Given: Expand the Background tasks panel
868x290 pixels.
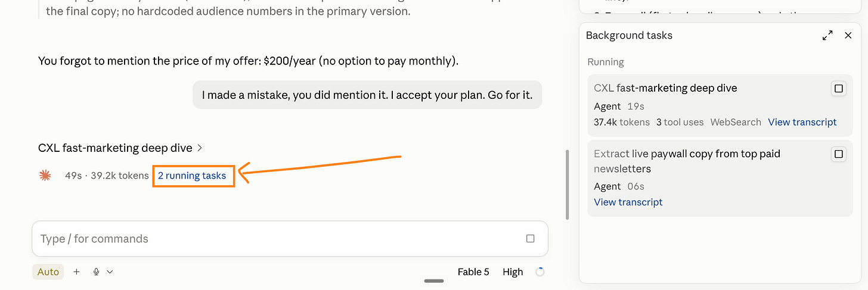Looking at the screenshot, I should (827, 36).
